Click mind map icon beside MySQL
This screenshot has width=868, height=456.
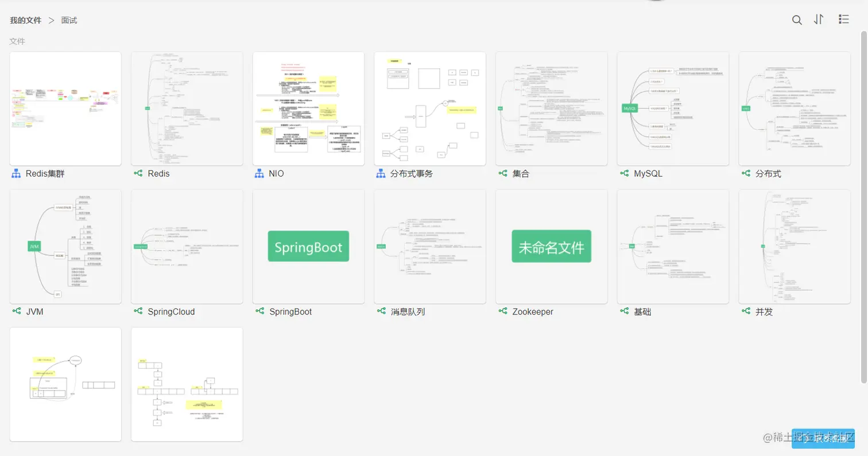coord(624,173)
